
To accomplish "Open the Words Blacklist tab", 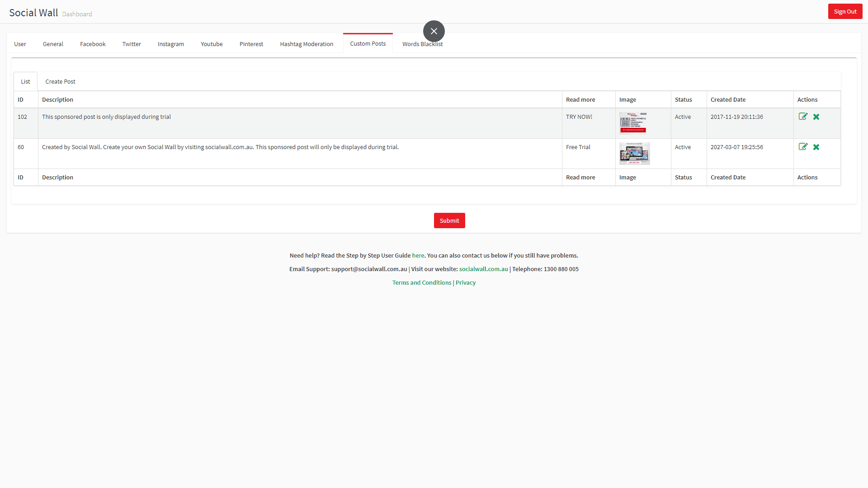I will 422,44.
